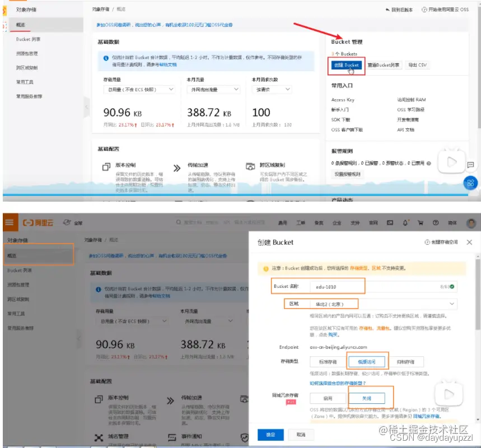481x448 pixels.
Task: Open the 区域 dropdown showing 华北2（北京）
Action: (x=383, y=304)
